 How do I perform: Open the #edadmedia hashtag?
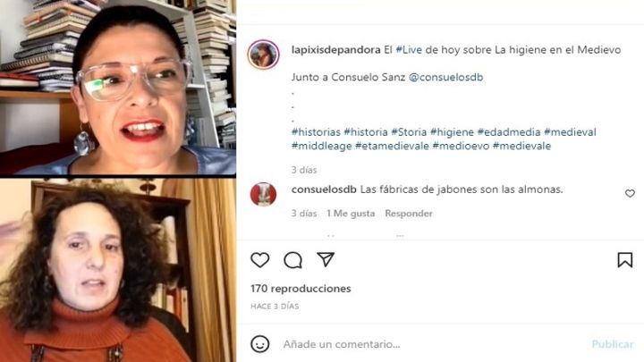[508, 132]
